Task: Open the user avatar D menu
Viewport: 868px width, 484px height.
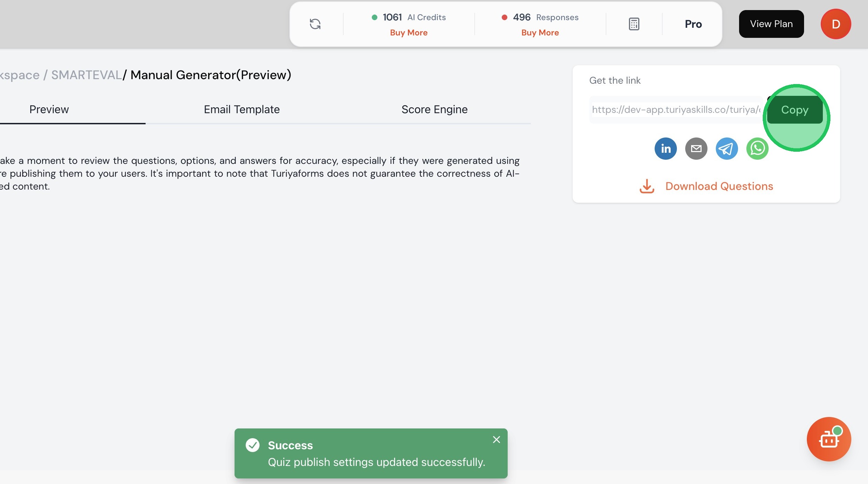Action: coord(836,24)
